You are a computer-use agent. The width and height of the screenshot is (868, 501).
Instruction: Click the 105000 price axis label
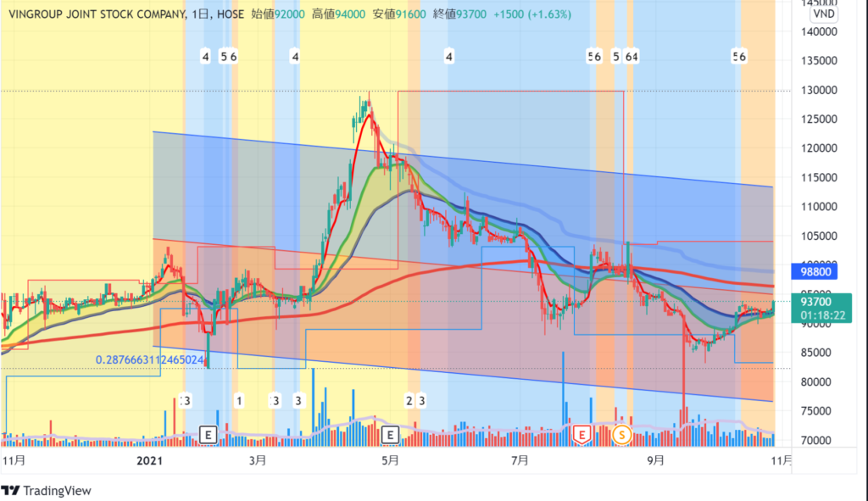[819, 236]
